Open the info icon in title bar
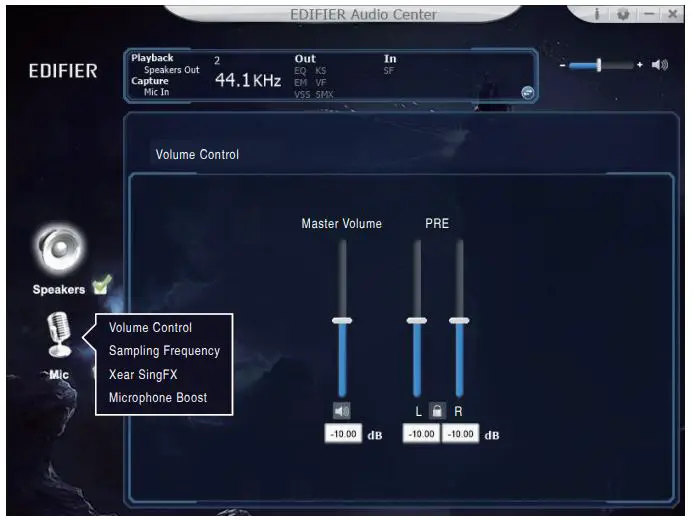693x520 pixels. (x=597, y=14)
